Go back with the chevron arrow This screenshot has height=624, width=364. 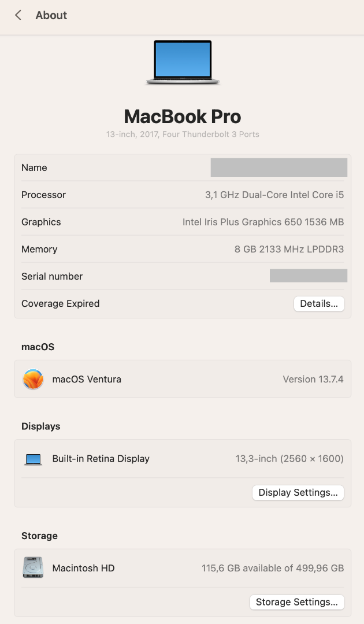tap(18, 15)
